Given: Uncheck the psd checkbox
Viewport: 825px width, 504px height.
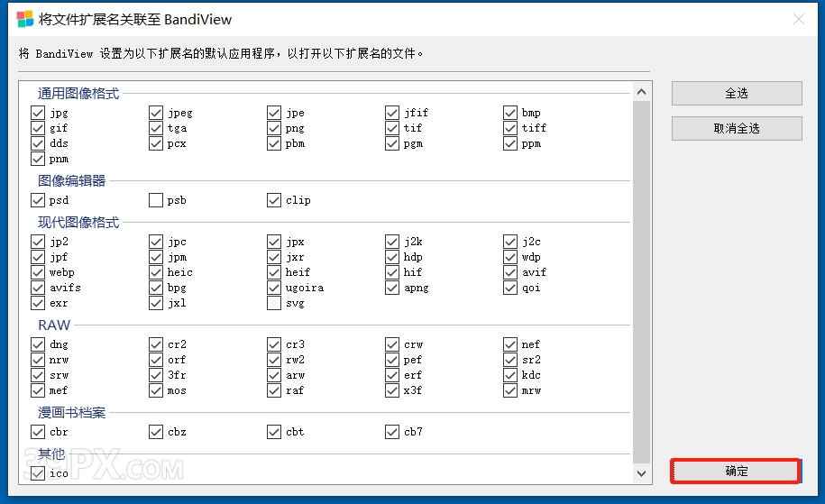Looking at the screenshot, I should [38, 200].
